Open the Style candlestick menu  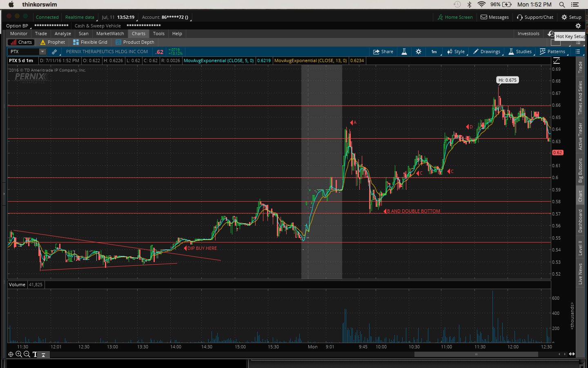tap(456, 52)
